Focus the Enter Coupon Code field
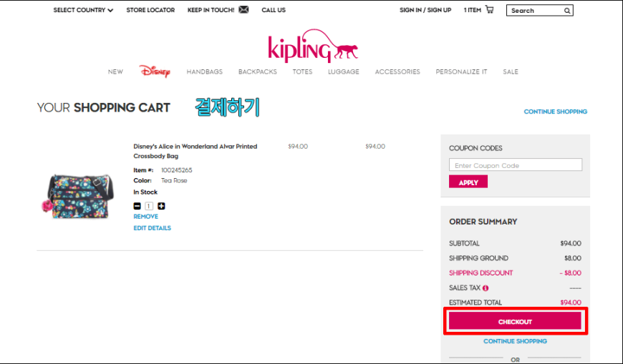623x364 pixels. click(516, 165)
